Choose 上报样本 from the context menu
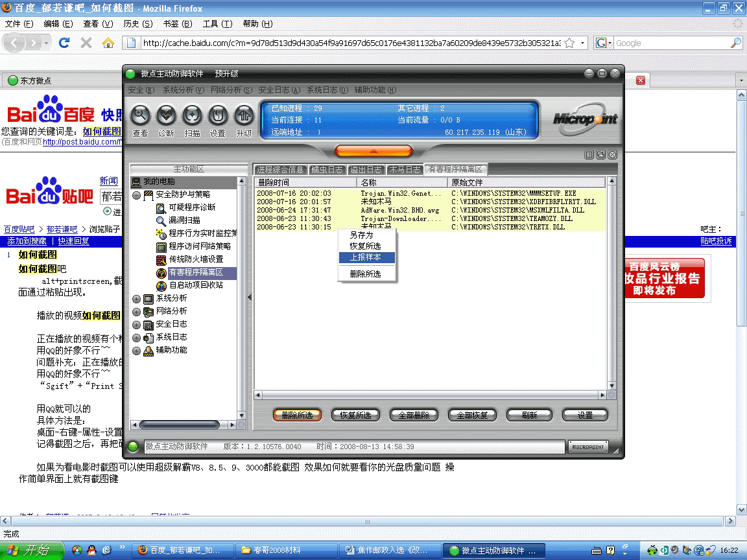This screenshot has height=560, width=747. point(367,257)
